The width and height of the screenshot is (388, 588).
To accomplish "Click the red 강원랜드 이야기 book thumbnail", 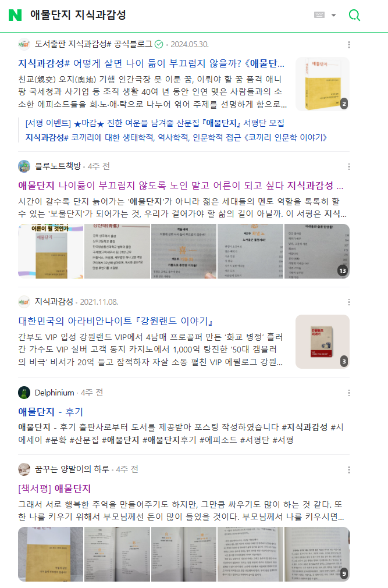I will click(x=322, y=341).
